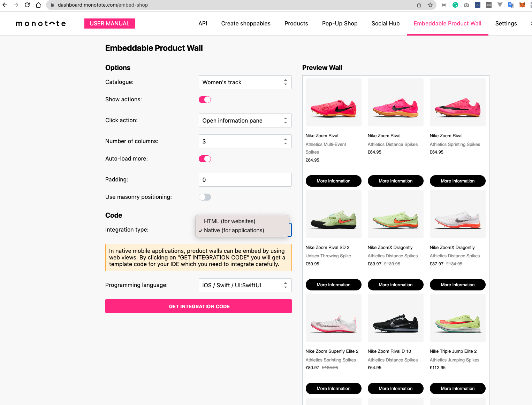Open the camera screenshot extension
Viewport: 532px width, 405px height.
[466, 5]
